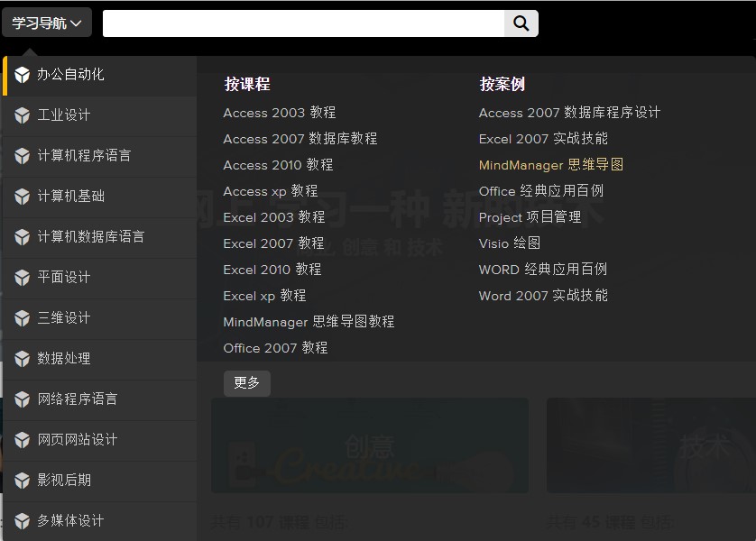Click the cube icon beside 计算机程序语言

(23, 156)
